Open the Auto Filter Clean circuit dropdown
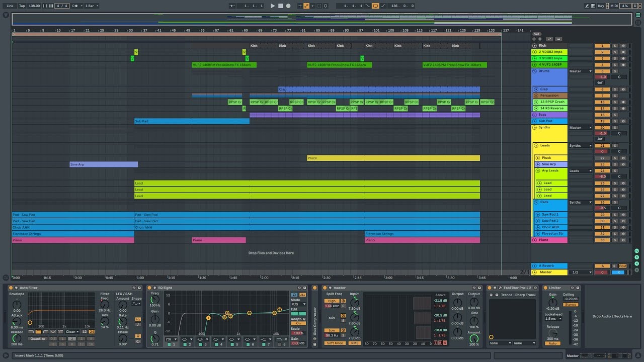644x362 pixels. coord(72,332)
